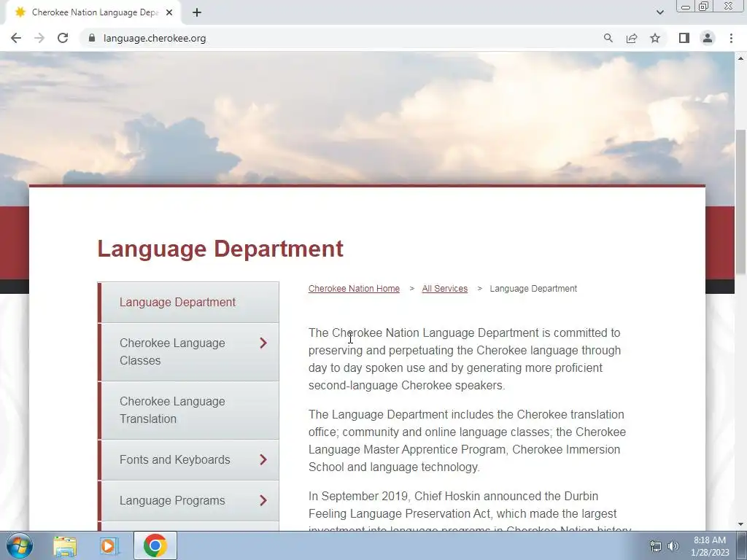The height and width of the screenshot is (560, 747).
Task: Expand Fonts and Keyboards chevron
Action: [263, 459]
